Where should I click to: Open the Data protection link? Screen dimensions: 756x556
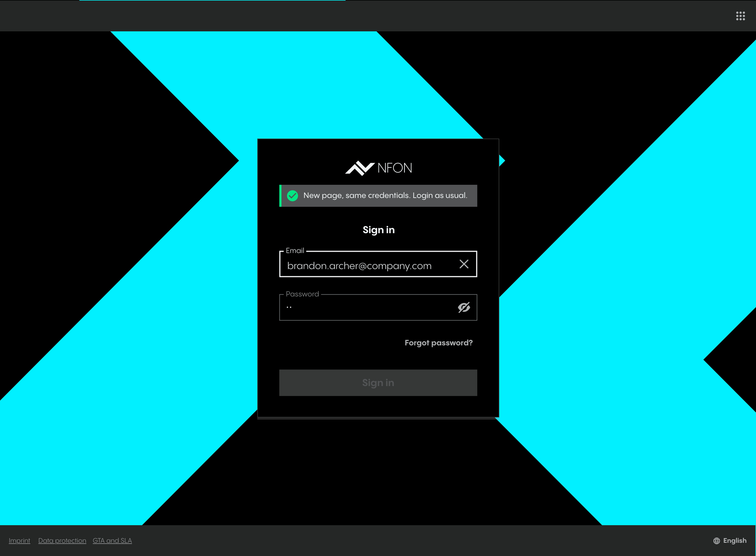coord(62,541)
